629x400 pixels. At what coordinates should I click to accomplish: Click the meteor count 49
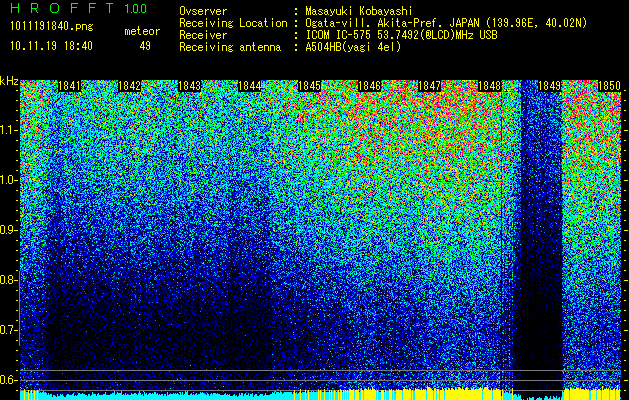(145, 46)
